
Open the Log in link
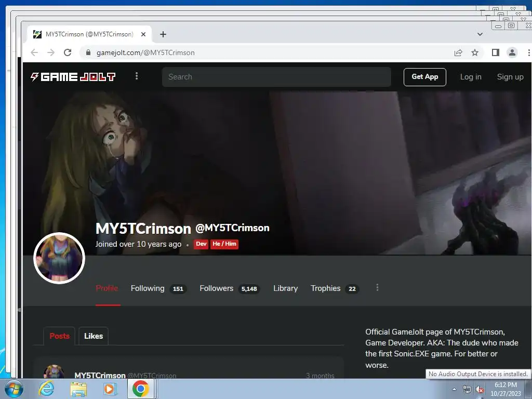click(471, 77)
